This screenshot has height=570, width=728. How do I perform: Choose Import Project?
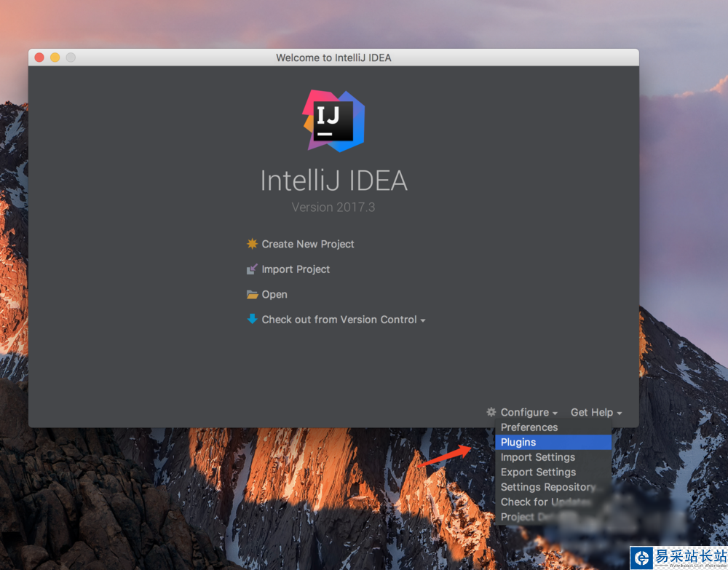[296, 269]
